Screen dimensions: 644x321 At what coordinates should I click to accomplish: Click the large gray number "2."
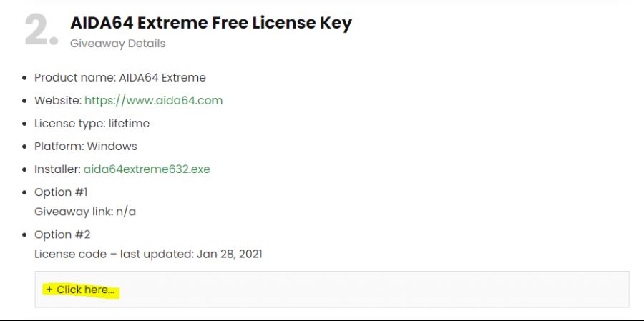click(x=41, y=31)
